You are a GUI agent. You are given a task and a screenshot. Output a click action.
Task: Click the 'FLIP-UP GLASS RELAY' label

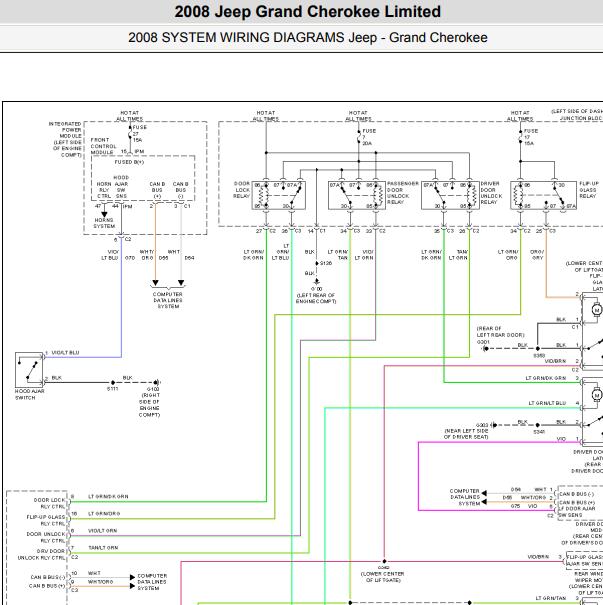click(589, 190)
